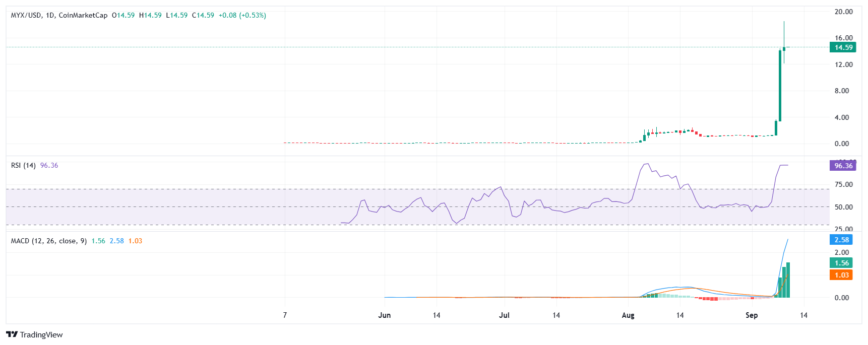This screenshot has height=345, width=868.
Task: Select the Aug label on time axis
Action: click(x=628, y=315)
